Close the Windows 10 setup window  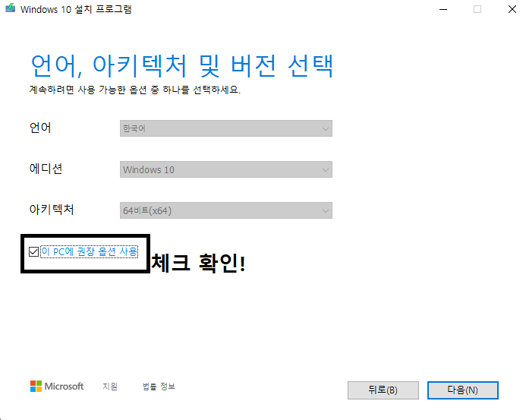pos(512,9)
